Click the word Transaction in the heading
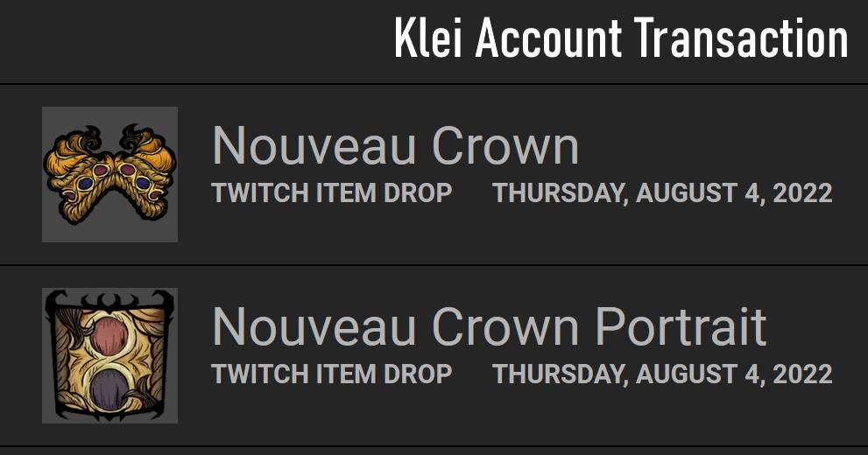Image resolution: width=868 pixels, height=455 pixels. point(741,38)
